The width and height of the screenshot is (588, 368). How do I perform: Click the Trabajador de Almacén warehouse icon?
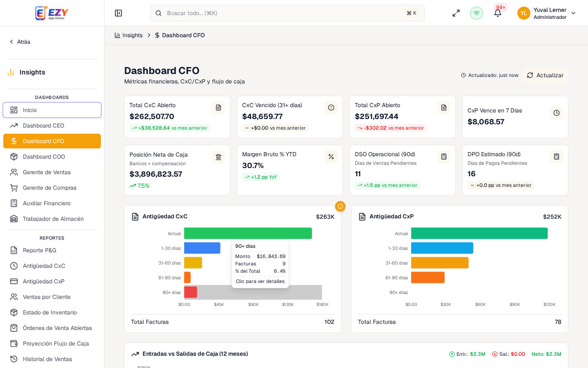14,219
